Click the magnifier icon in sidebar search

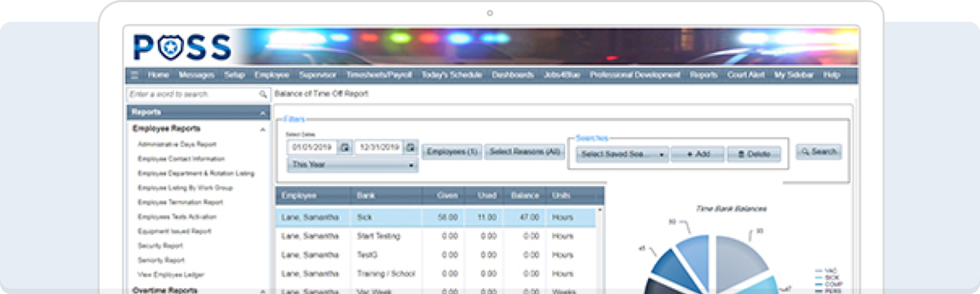pos(263,94)
